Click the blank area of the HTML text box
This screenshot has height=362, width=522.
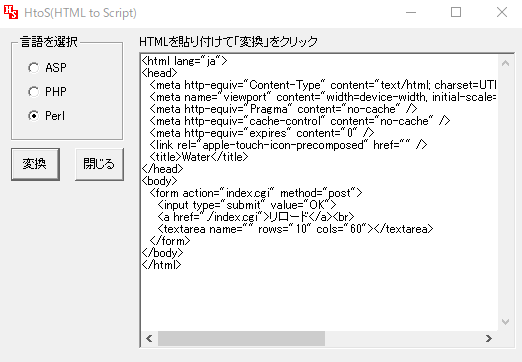pyautogui.click(x=319, y=300)
